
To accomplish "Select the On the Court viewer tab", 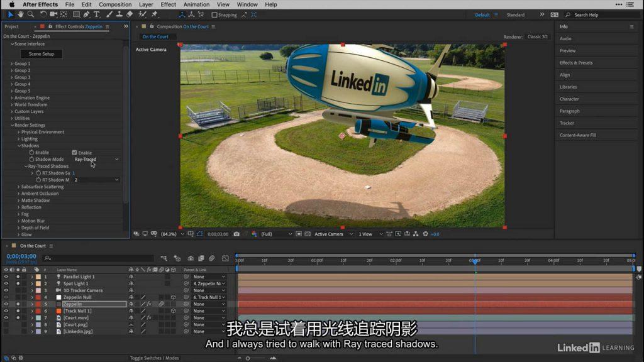I will tap(155, 36).
